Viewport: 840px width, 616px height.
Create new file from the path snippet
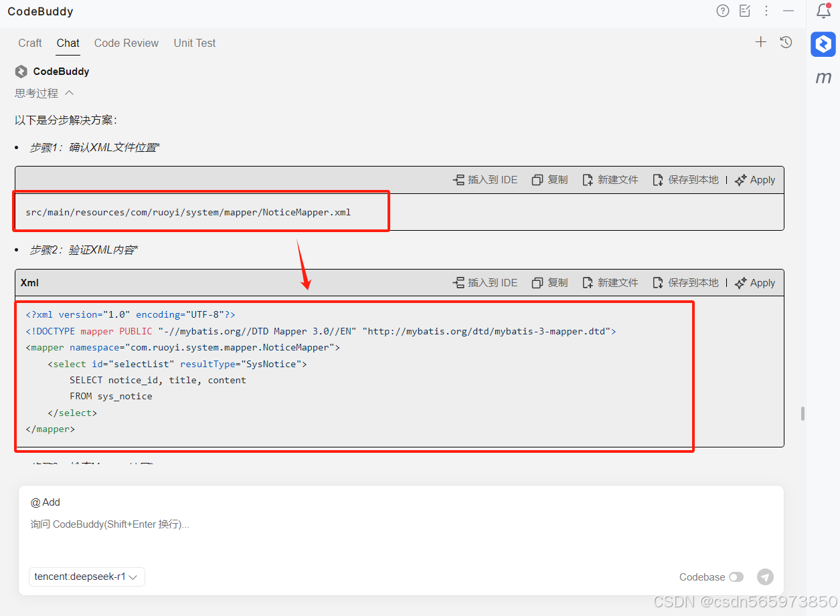[x=610, y=180]
